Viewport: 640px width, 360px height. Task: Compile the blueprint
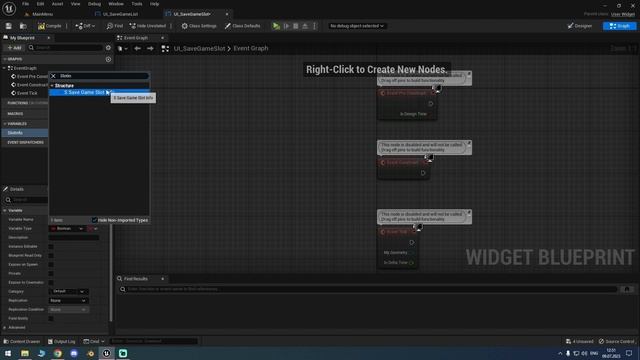coord(50,26)
